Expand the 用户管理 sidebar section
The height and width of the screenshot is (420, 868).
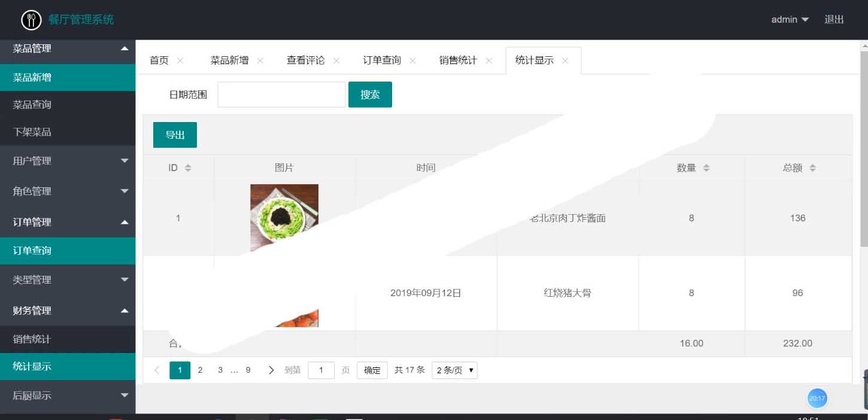[x=68, y=161]
